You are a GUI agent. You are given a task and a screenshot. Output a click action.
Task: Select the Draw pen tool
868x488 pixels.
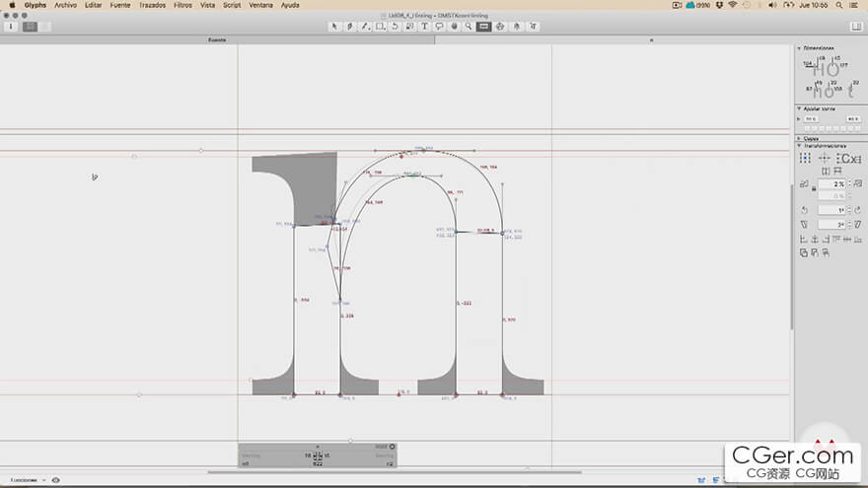point(350,26)
